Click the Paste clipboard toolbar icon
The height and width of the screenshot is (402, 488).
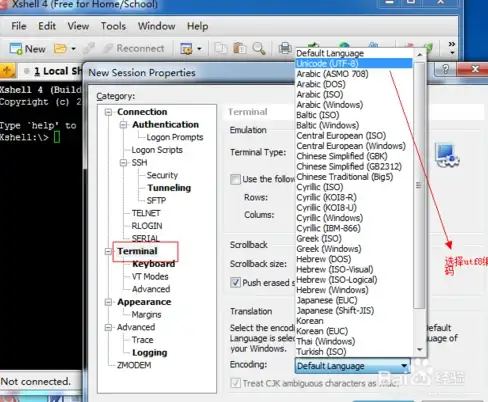tap(240, 49)
